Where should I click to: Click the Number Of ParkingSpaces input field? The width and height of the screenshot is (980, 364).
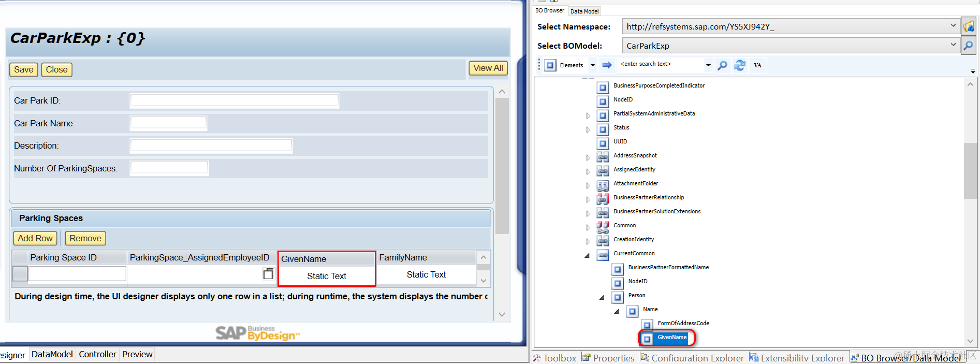(x=169, y=168)
